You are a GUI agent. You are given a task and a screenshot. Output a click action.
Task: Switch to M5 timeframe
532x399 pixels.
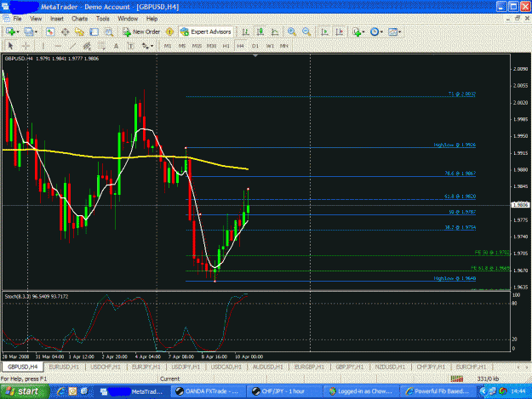(182, 46)
